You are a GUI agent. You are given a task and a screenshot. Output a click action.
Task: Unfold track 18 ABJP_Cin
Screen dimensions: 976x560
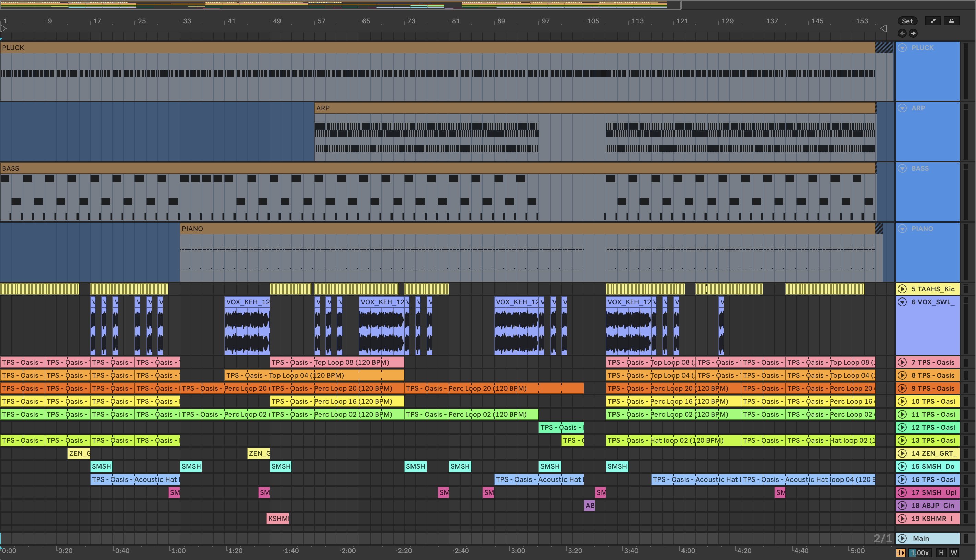tap(903, 506)
